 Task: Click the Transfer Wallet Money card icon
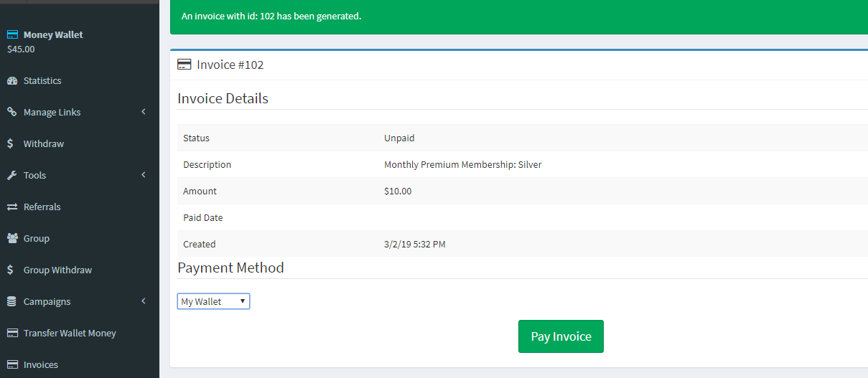coord(12,333)
